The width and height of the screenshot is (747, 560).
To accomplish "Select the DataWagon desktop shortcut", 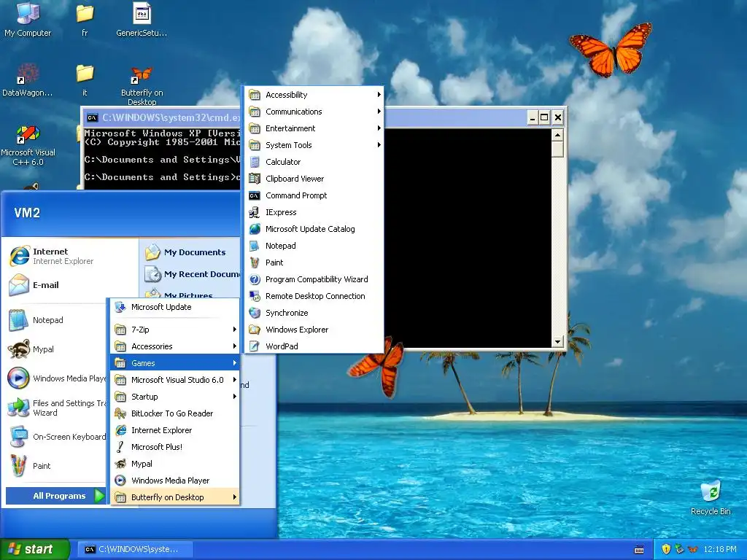I will click(x=27, y=79).
